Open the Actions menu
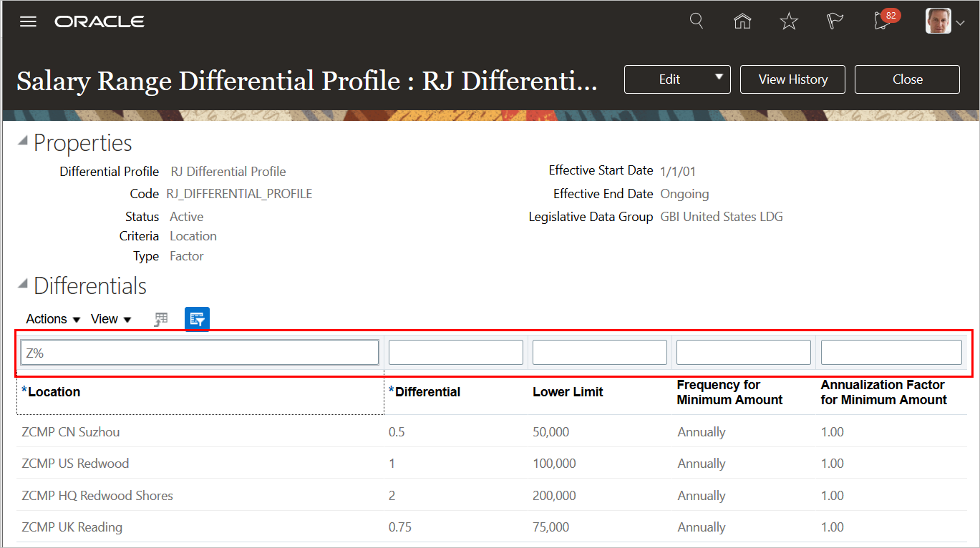This screenshot has width=980, height=548. (x=53, y=319)
